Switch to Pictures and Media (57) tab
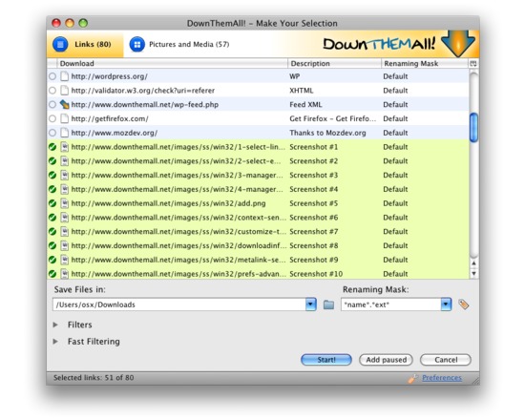 tap(179, 44)
